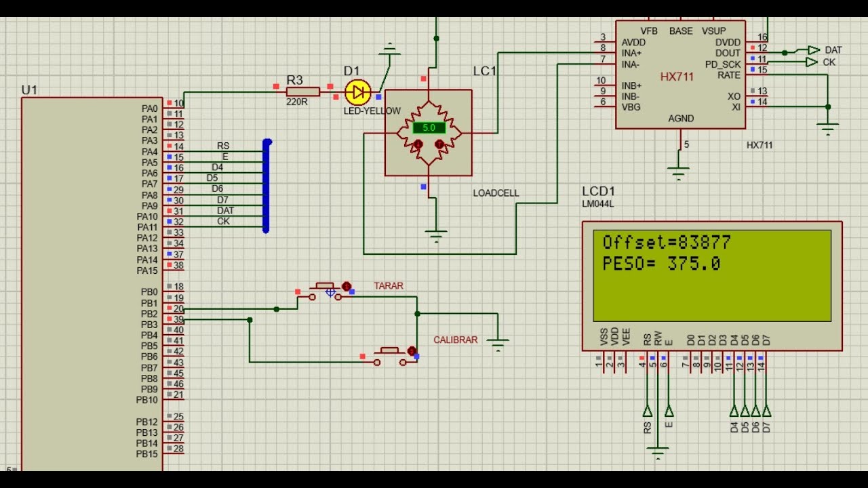This screenshot has height=488, width=868.
Task: Adjust load cell with right red adjuster
Action: [439, 144]
